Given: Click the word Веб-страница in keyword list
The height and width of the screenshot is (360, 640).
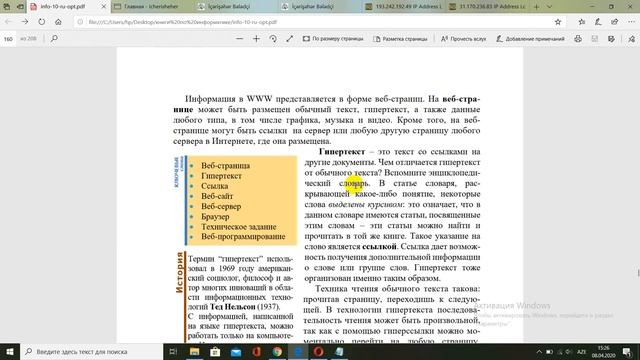Looking at the screenshot, I should point(225,166).
